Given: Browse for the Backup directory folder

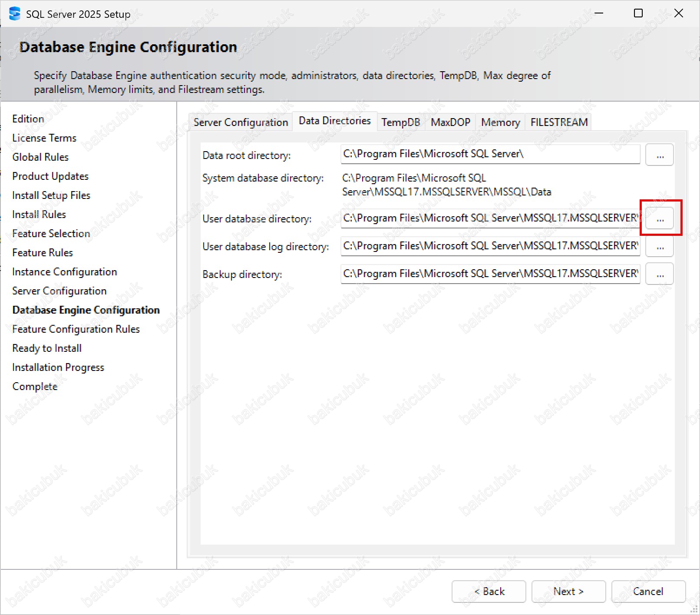Looking at the screenshot, I should coord(659,274).
